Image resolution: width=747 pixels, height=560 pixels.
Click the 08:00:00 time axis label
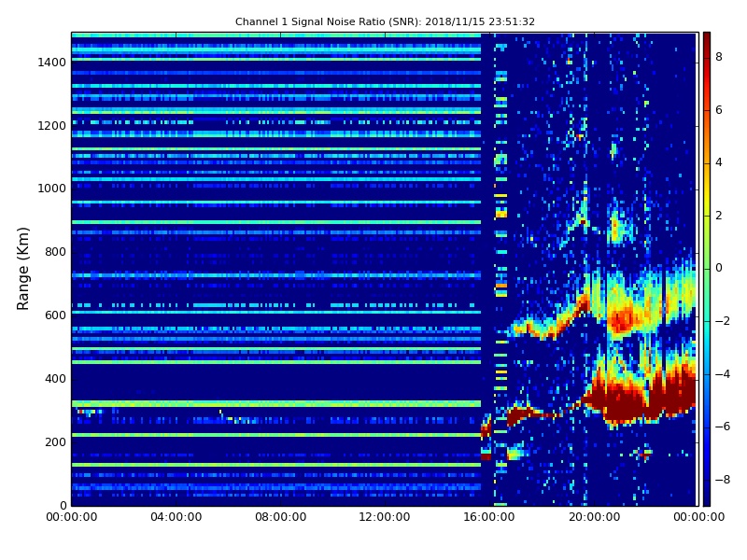pos(281,517)
